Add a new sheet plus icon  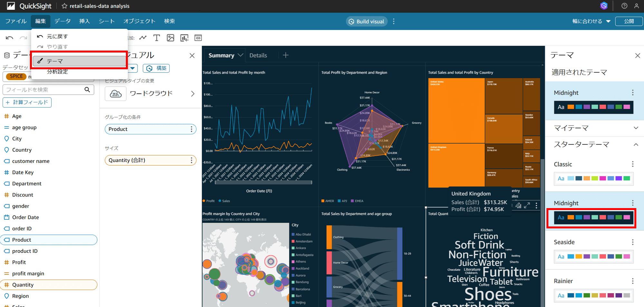286,55
